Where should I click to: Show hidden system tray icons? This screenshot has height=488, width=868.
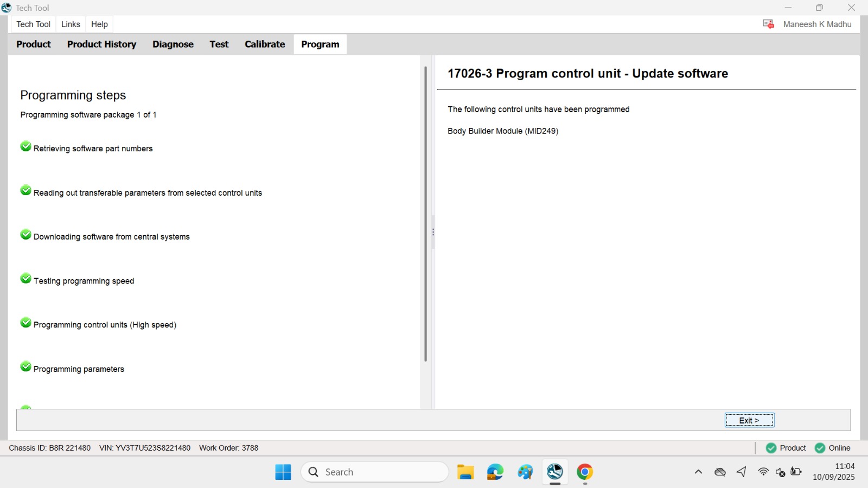point(698,472)
